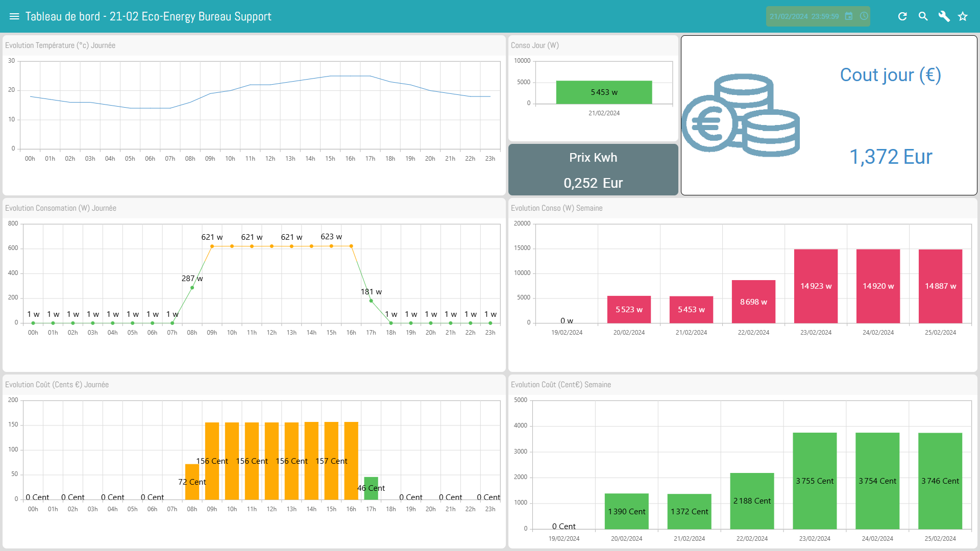Open the clock time picker icon
The width and height of the screenshot is (980, 551).
pos(864,16)
